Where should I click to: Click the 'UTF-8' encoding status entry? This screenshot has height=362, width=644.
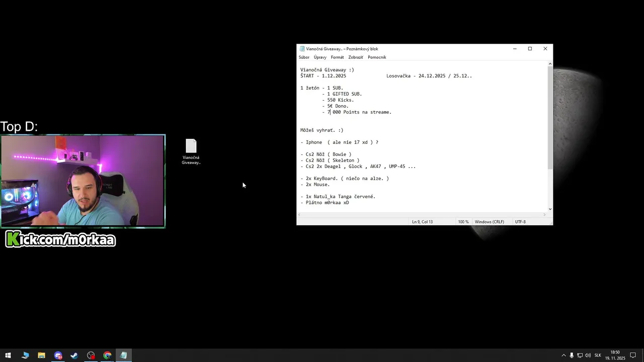click(x=520, y=222)
